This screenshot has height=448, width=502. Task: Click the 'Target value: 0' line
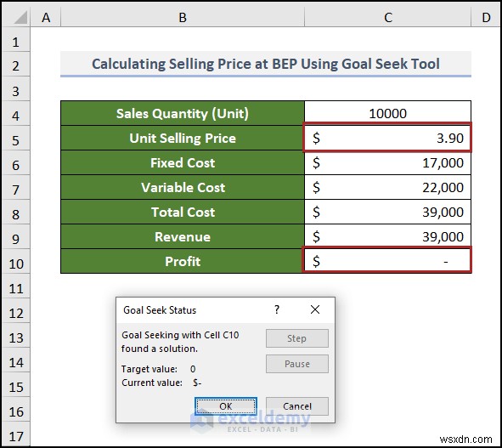point(159,369)
